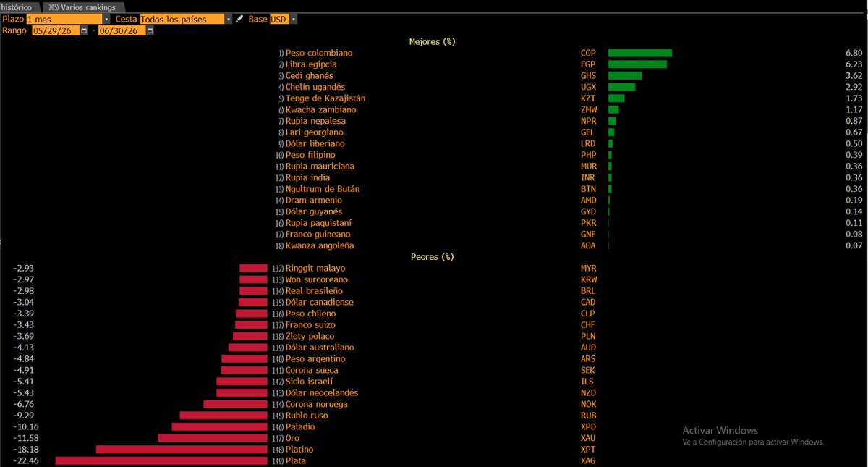
Task: Click Dólar canadiense entry
Action: click(320, 302)
